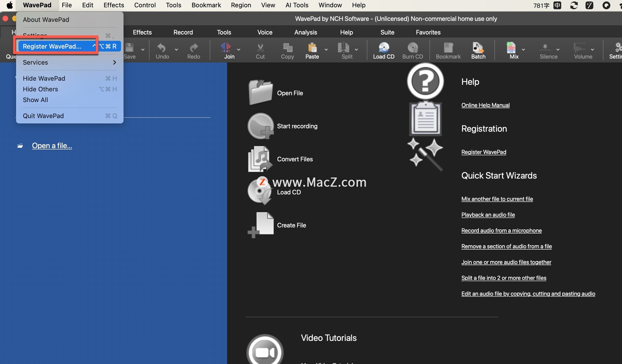Viewport: 622px width, 364px height.
Task: Click the Join toolbar icon
Action: [x=226, y=48]
